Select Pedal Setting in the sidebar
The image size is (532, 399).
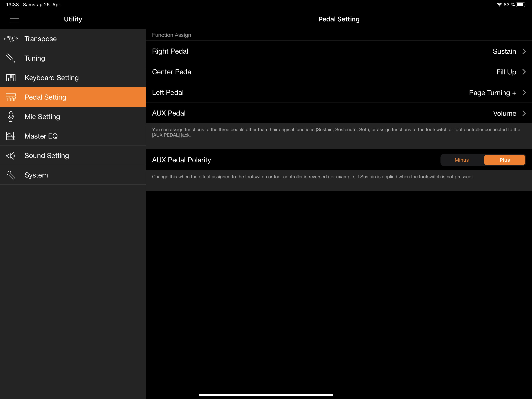45,97
